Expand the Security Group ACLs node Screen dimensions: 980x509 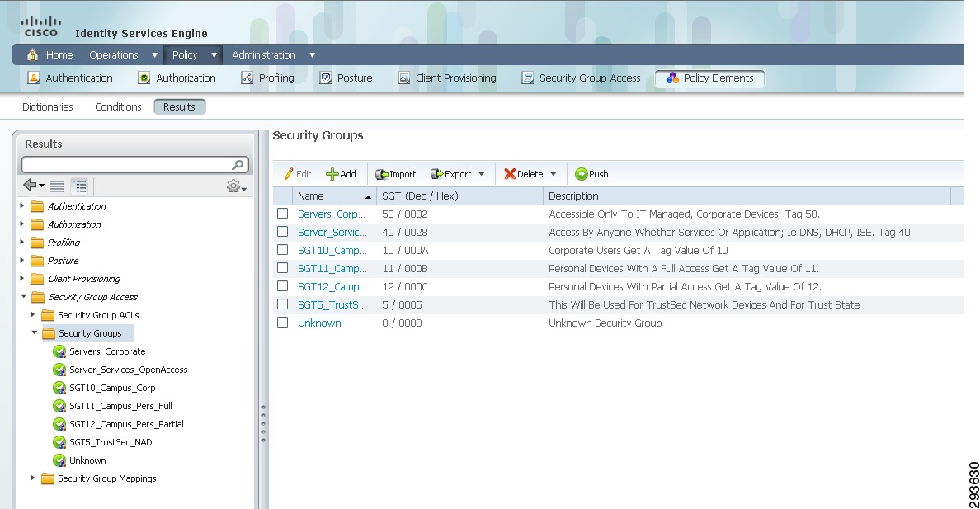click(x=33, y=314)
